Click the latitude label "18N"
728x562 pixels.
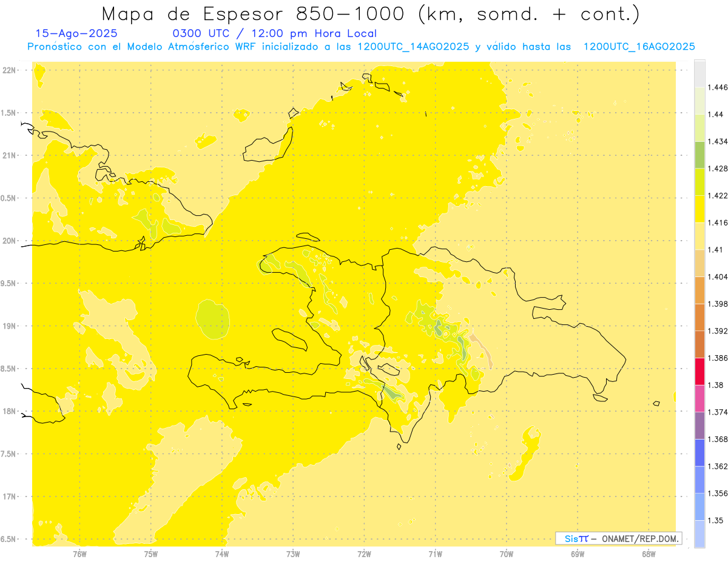[x=10, y=411]
